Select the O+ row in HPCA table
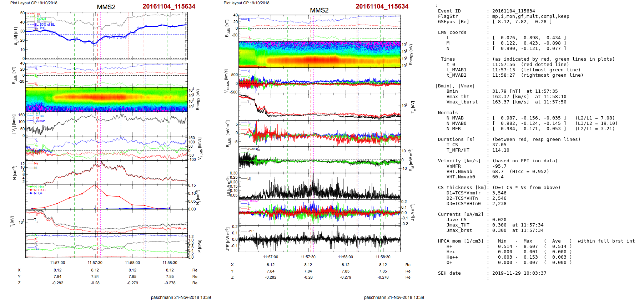The image size is (644, 300). point(449,263)
